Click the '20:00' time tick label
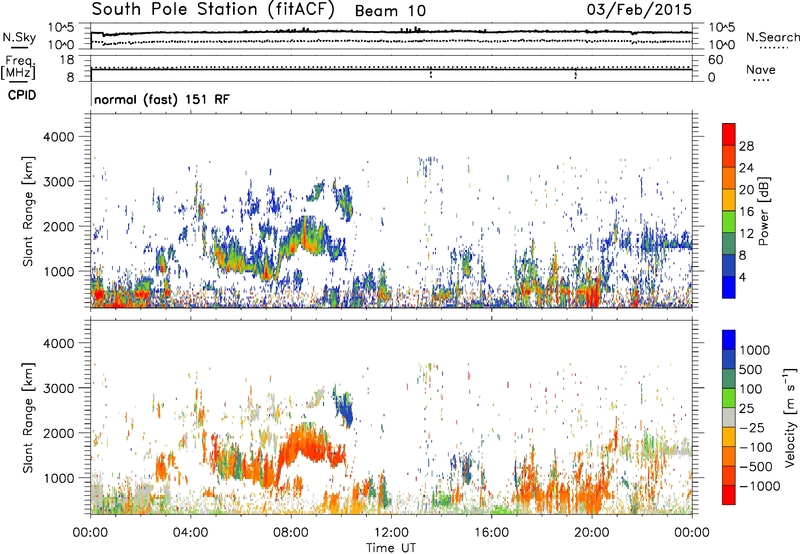 (x=592, y=533)
